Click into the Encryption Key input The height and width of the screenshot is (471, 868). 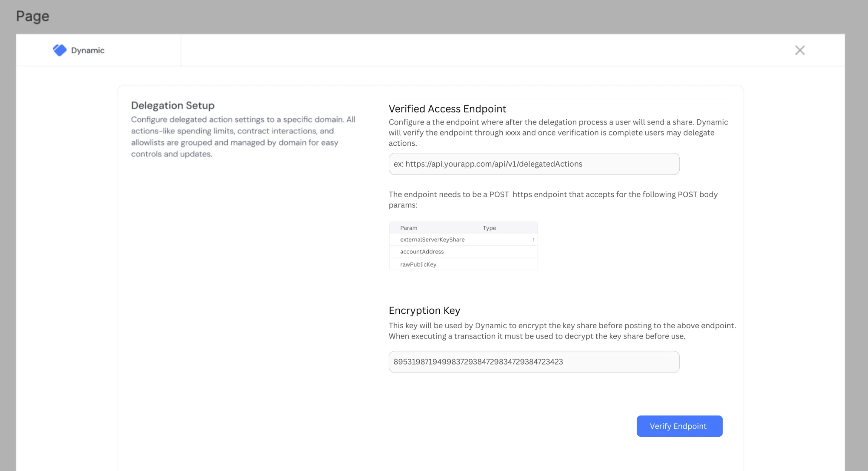click(x=533, y=362)
